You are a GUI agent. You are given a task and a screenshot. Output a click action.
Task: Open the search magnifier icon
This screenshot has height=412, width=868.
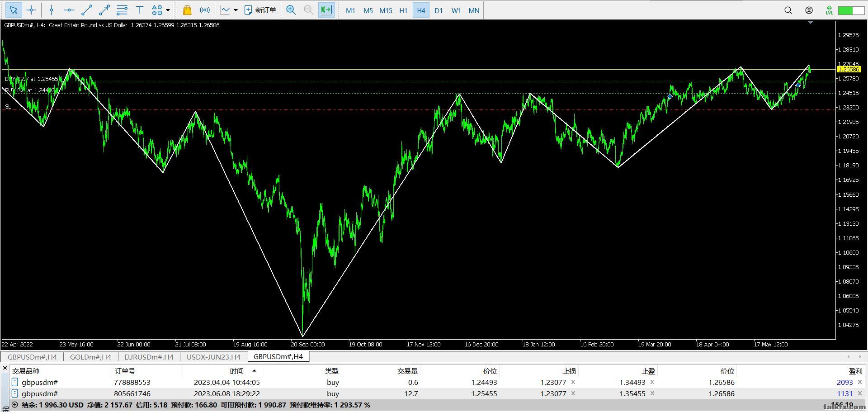pos(788,10)
